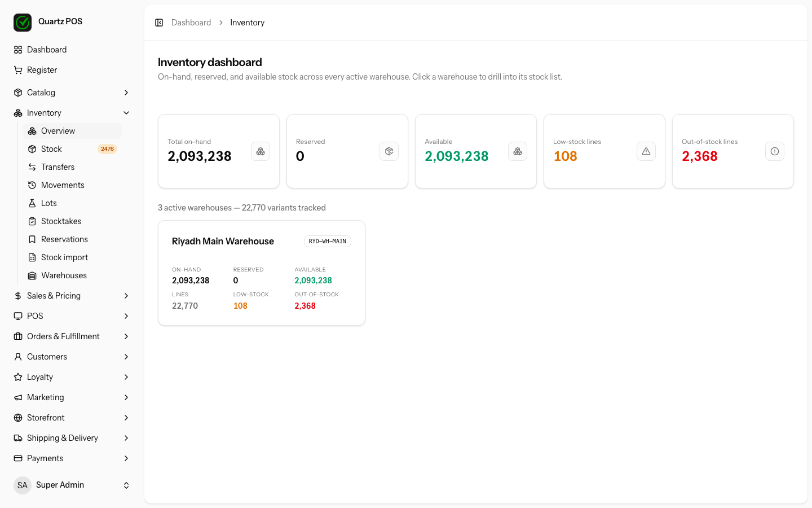Click the RYD-WH-MAIN code badge
This screenshot has width=812, height=508.
coord(328,241)
